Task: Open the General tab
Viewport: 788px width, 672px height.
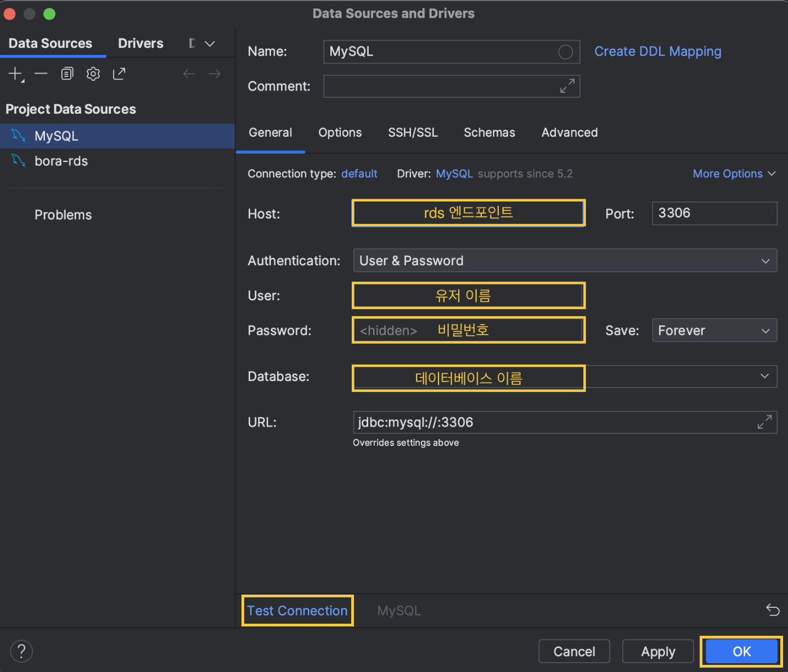Action: [271, 132]
